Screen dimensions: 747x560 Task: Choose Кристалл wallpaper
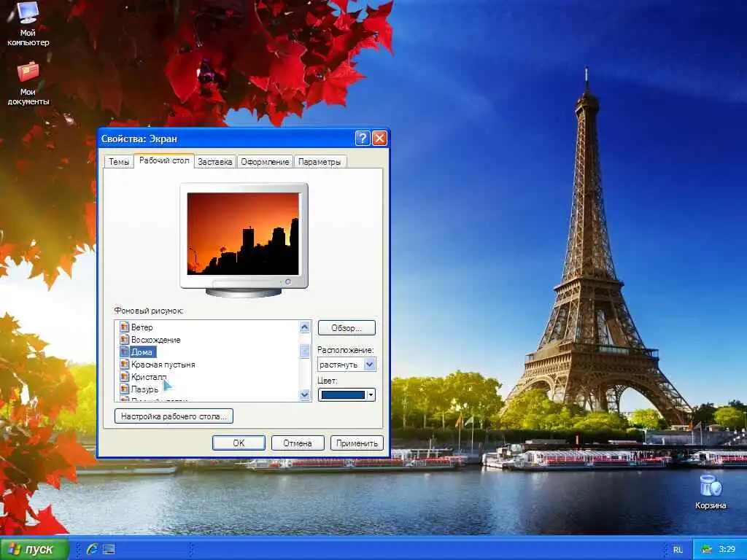click(149, 377)
